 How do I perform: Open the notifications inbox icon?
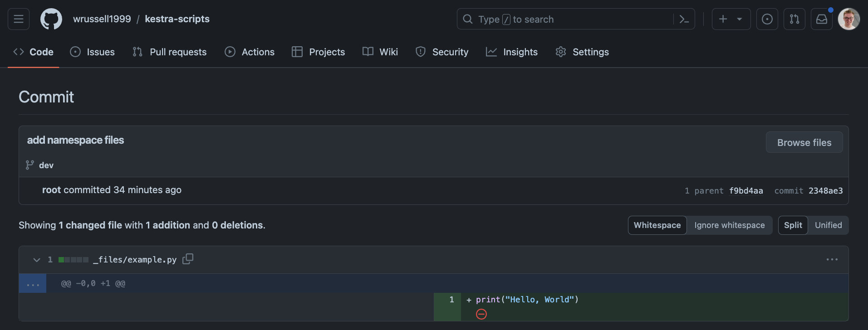point(821,19)
